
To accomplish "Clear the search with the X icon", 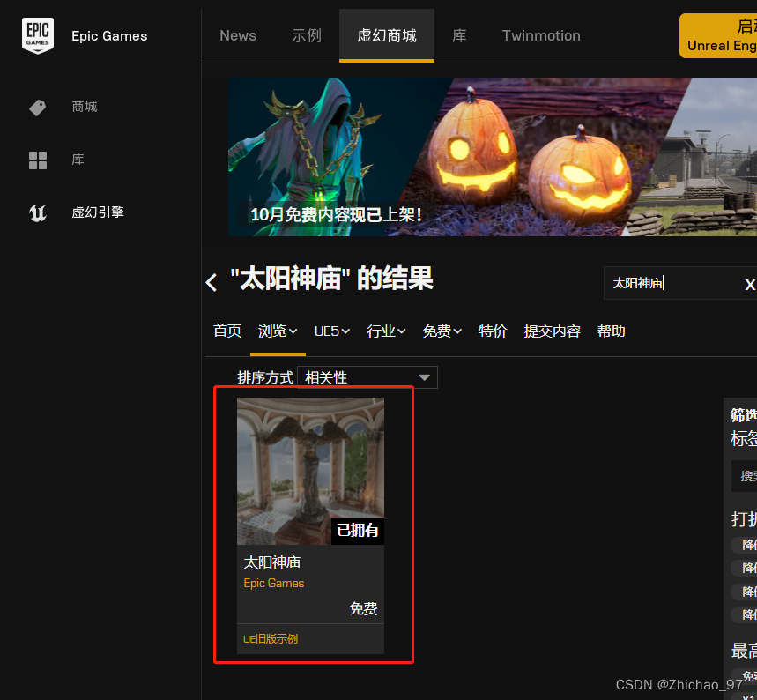I will (749, 285).
